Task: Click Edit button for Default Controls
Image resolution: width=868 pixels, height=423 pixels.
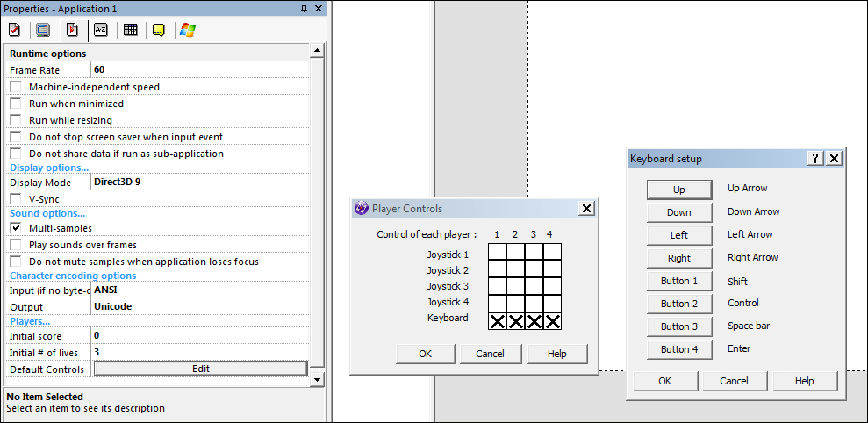Action: pyautogui.click(x=200, y=369)
